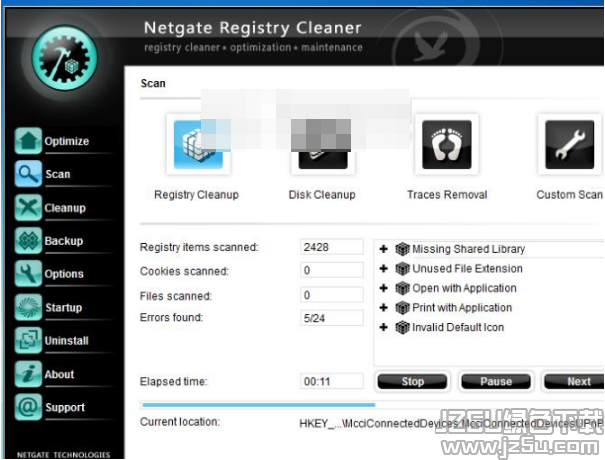The width and height of the screenshot is (605, 460).
Task: Expand the Unused File Extension node
Action: click(384, 269)
